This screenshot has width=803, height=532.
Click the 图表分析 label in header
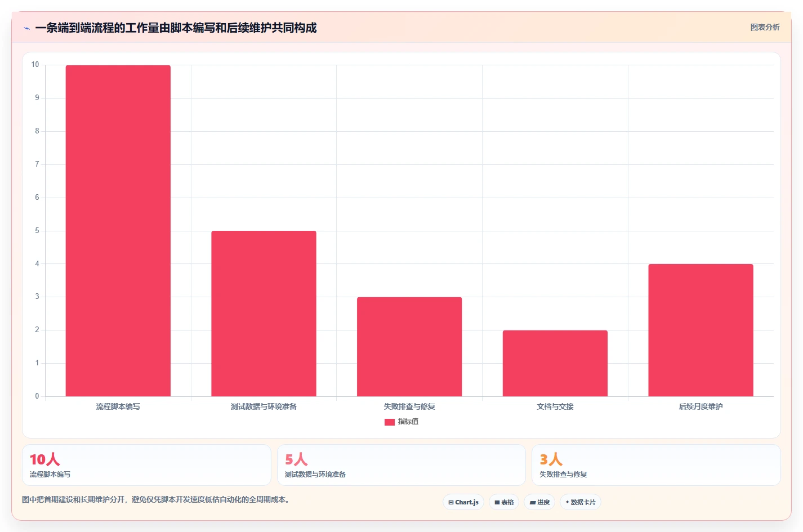[x=765, y=27]
